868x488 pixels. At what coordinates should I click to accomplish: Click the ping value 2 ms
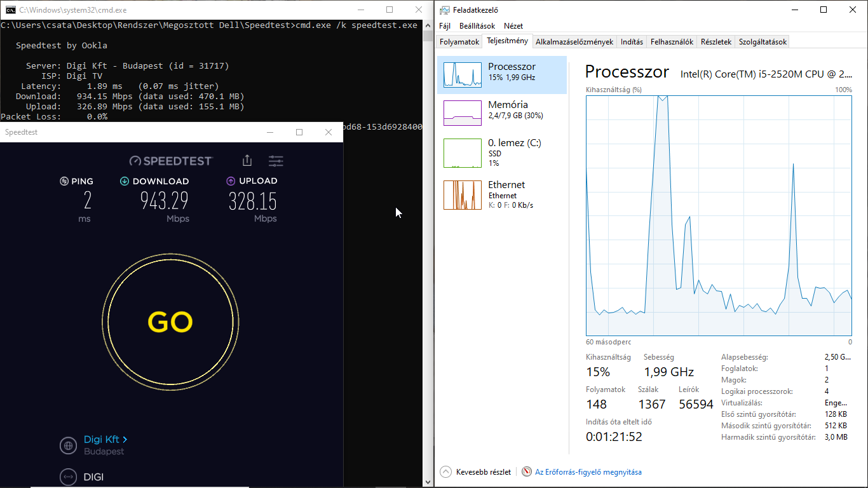[x=86, y=201]
